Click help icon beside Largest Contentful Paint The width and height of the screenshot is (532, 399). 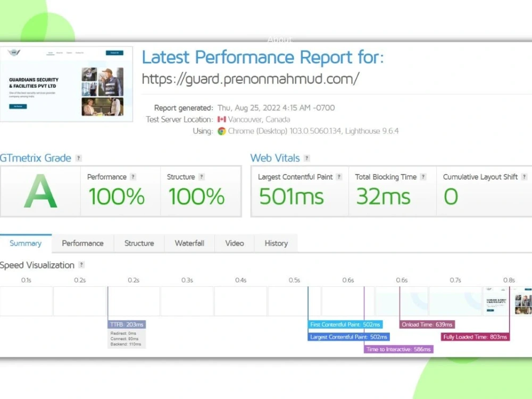pyautogui.click(x=338, y=177)
